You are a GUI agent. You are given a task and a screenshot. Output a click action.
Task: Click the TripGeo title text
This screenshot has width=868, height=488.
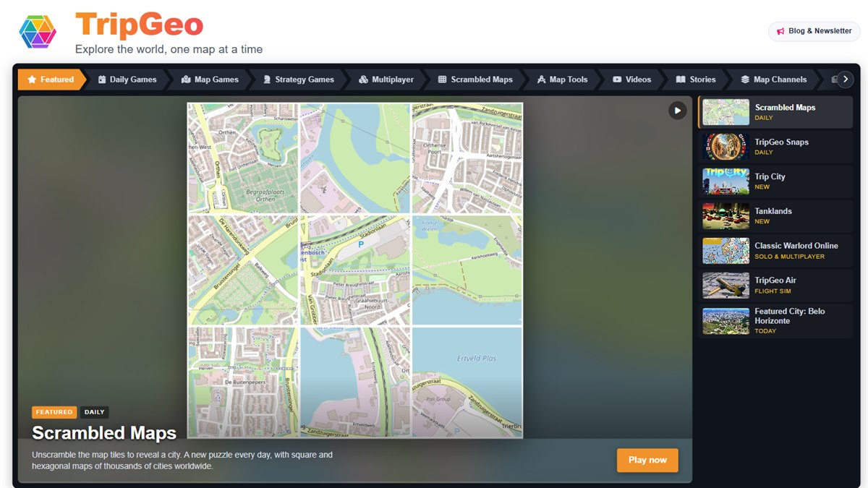tap(139, 25)
